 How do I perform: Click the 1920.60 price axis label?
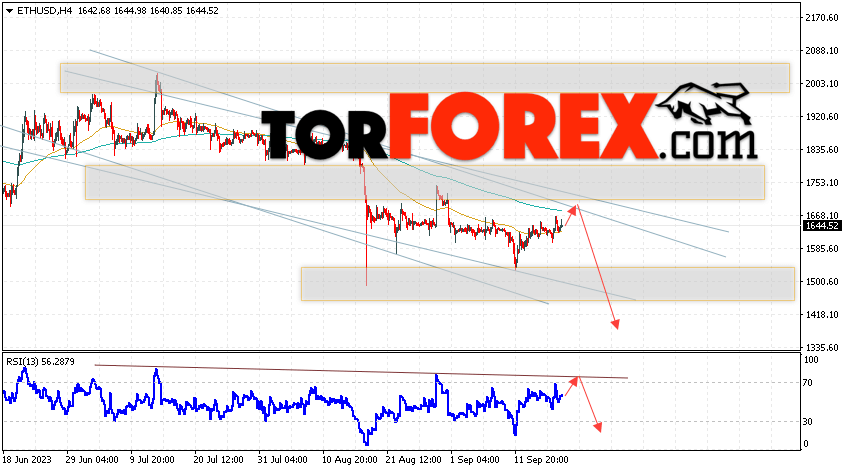pyautogui.click(x=822, y=117)
